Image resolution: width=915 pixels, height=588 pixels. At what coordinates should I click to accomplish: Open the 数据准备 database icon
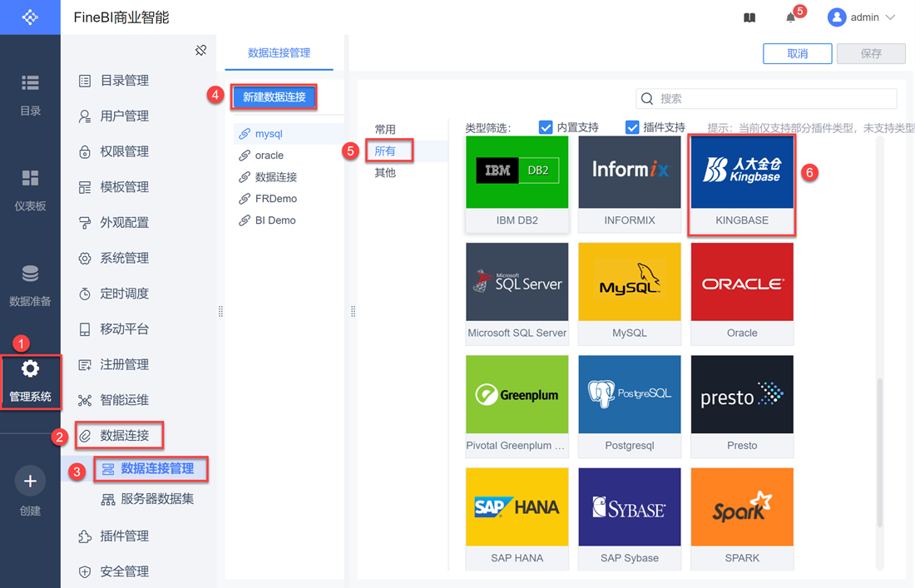click(x=30, y=273)
